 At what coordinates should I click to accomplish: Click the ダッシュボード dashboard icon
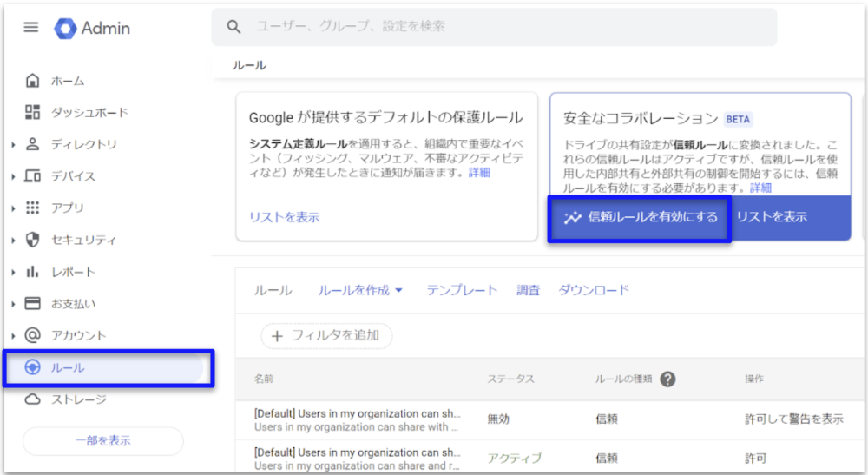point(33,112)
